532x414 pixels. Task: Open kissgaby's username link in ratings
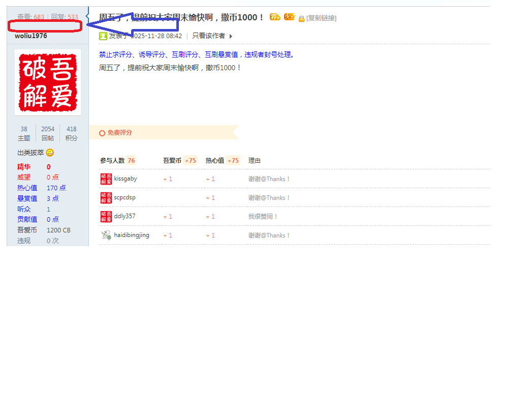point(126,179)
